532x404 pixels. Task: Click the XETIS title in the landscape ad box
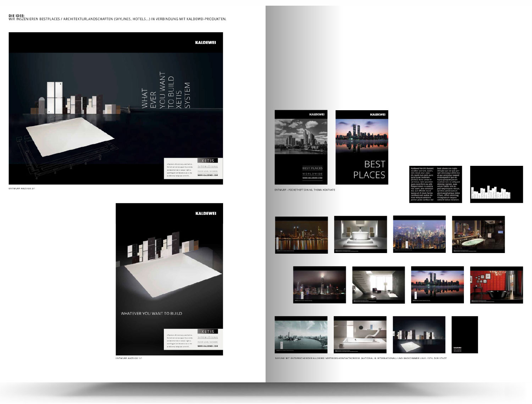(208, 161)
